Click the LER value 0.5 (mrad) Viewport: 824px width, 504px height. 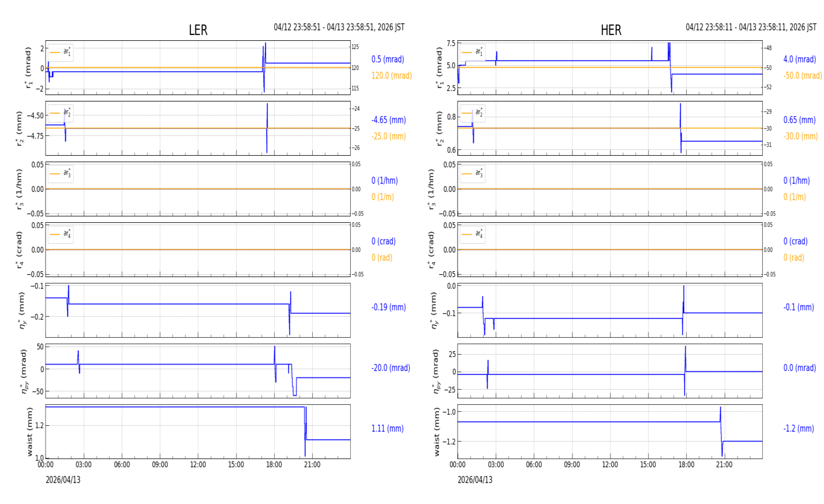coord(387,60)
